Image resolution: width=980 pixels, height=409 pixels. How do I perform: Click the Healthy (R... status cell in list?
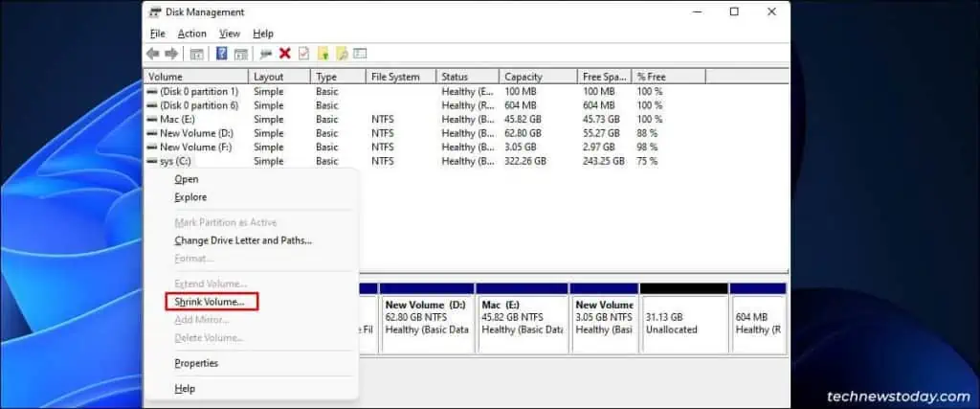468,105
